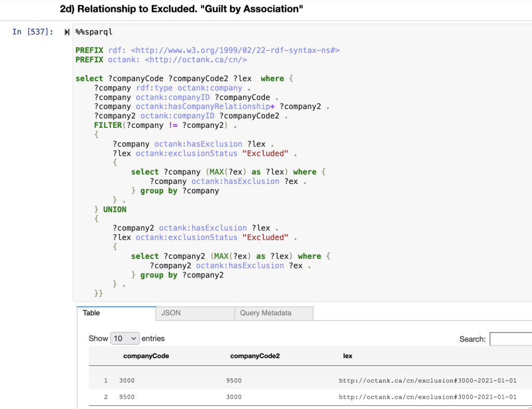Click the results Search input field
The height and width of the screenshot is (409, 532).
click(510, 339)
